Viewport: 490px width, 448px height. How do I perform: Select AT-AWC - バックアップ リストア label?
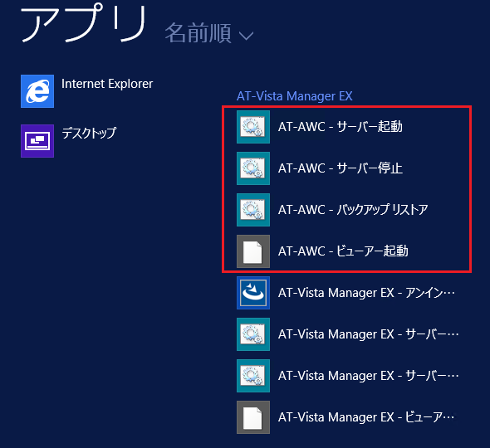pyautogui.click(x=353, y=210)
